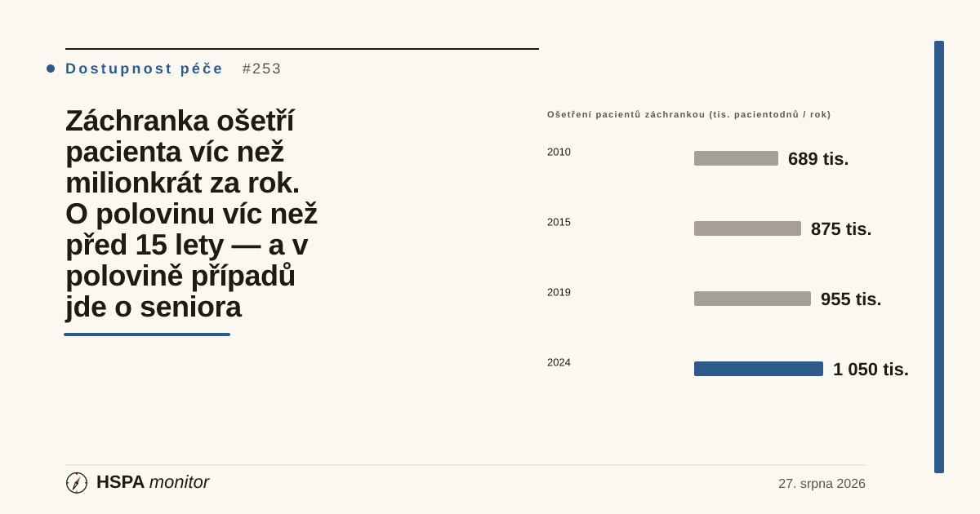Click the date 27. srpna 2026
Viewport: 980px width, 514px height.
(822, 483)
